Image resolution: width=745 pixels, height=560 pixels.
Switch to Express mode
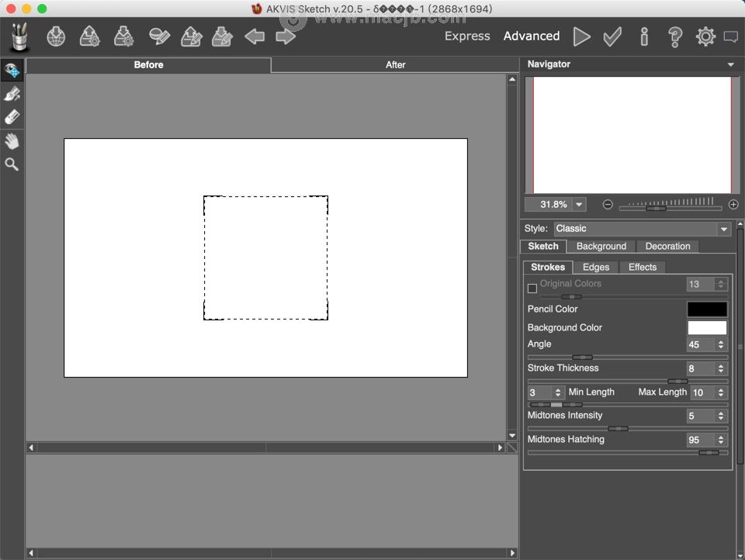pyautogui.click(x=467, y=36)
